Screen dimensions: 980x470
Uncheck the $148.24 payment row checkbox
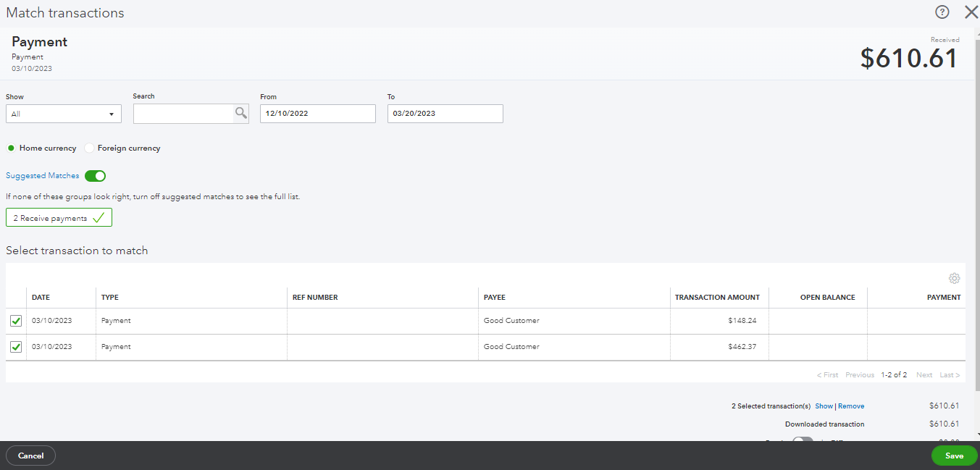(x=16, y=321)
